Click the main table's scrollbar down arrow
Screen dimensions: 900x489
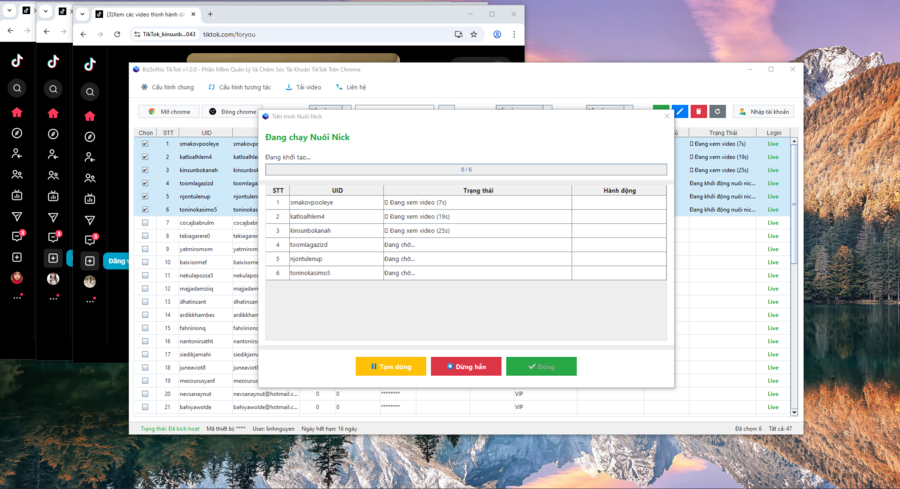795,411
